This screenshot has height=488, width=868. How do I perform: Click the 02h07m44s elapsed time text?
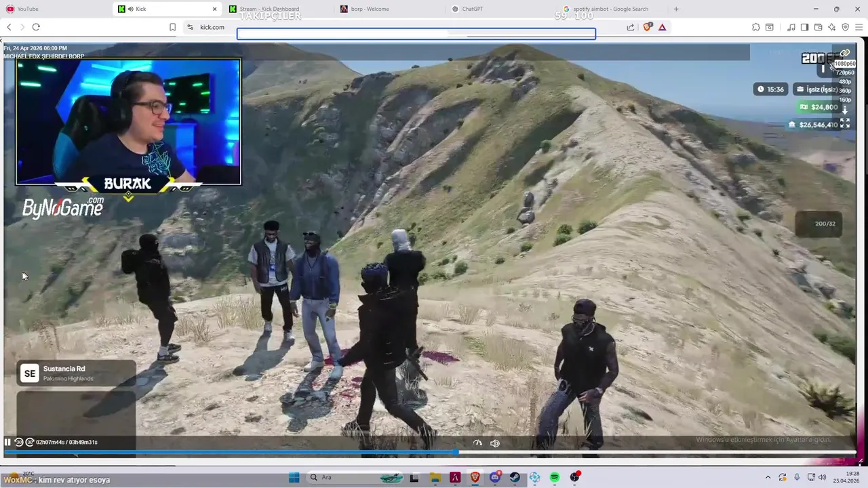point(50,442)
